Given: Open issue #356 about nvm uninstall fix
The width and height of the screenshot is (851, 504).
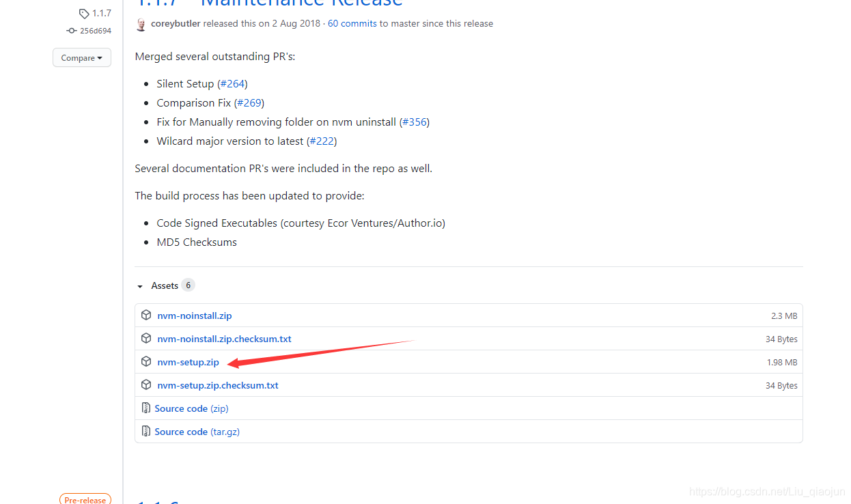Looking at the screenshot, I should (x=414, y=122).
